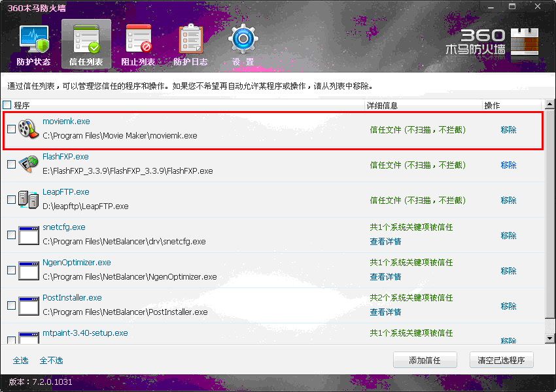Click the FlashFXP_3.3.9 file path text

[x=128, y=171]
